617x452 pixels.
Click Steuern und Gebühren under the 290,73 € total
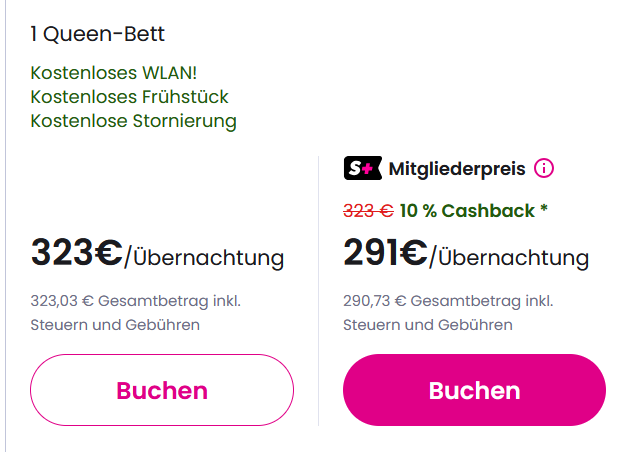pyautogui.click(x=428, y=324)
